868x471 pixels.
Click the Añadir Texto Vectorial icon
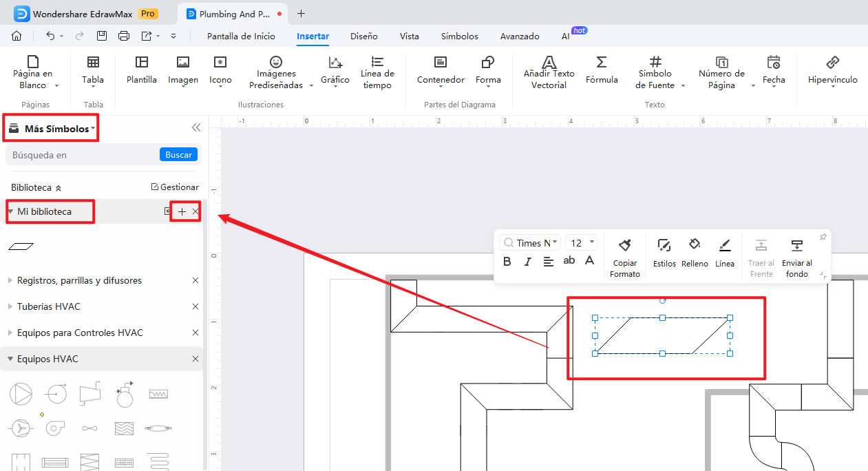(x=549, y=63)
